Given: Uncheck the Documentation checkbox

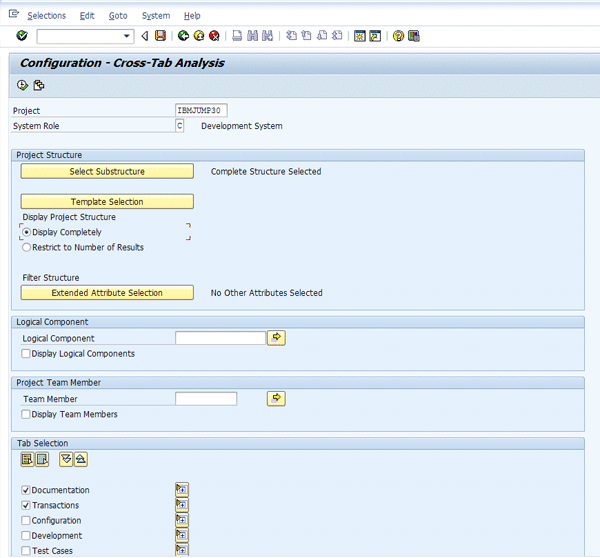Looking at the screenshot, I should [x=26, y=490].
